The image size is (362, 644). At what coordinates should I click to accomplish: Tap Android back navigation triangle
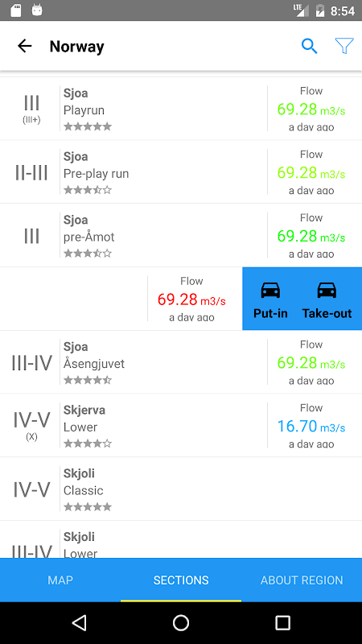[79, 622]
